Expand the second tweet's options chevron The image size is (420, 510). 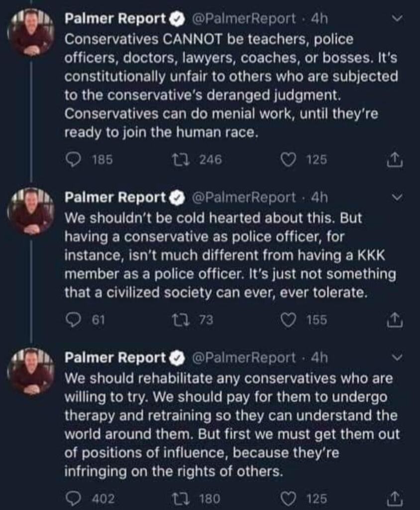[x=397, y=198]
